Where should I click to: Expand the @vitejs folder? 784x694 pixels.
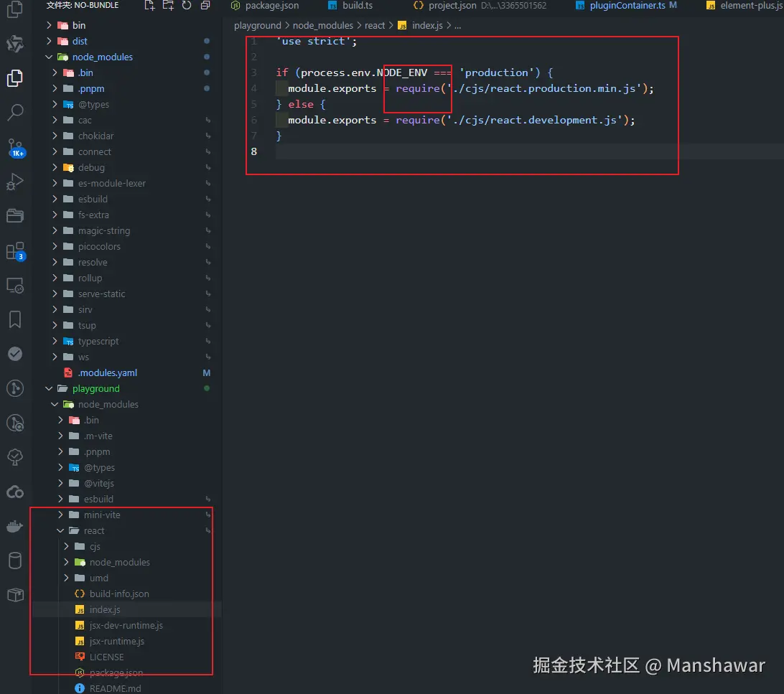click(x=127, y=483)
